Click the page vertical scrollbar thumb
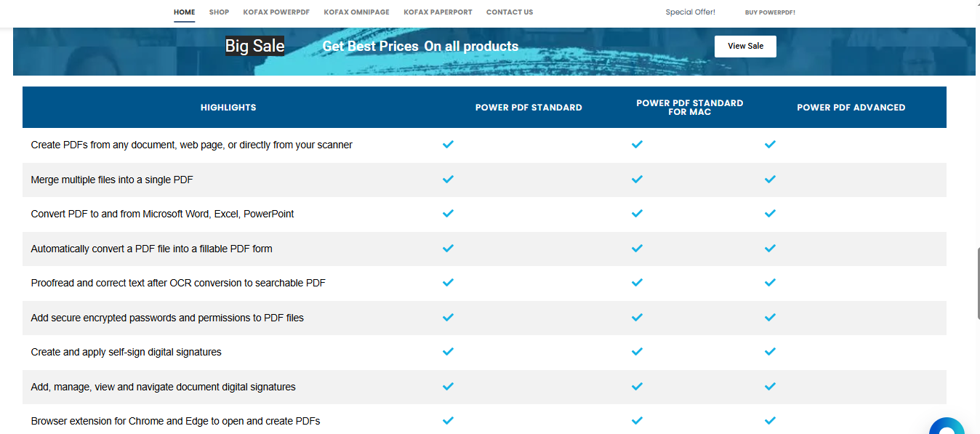Image resolution: width=980 pixels, height=434 pixels. click(978, 284)
